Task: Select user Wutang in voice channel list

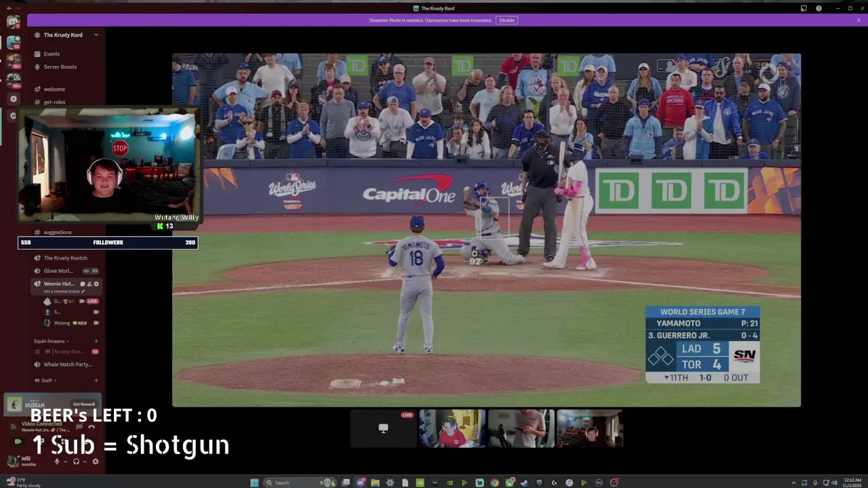Action: click(62, 323)
